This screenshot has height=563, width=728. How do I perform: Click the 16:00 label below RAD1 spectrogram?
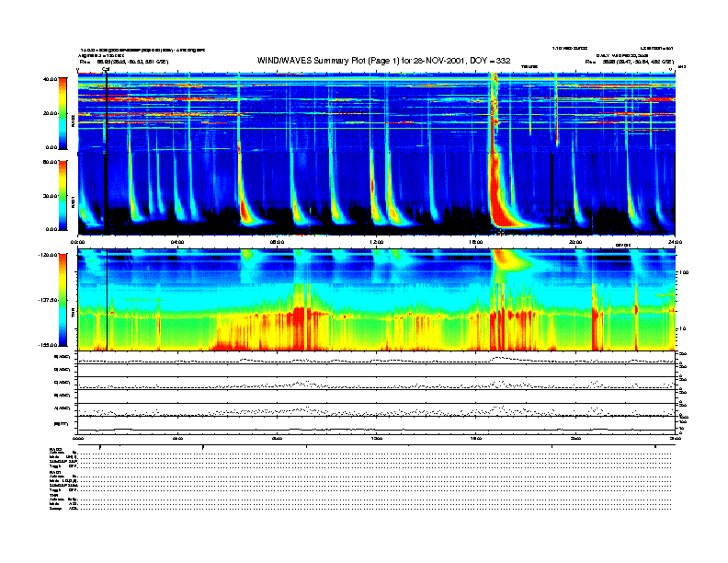point(476,242)
